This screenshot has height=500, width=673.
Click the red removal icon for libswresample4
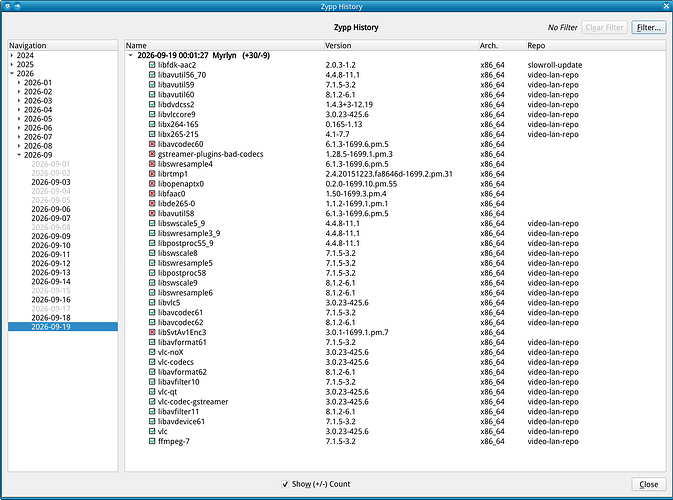click(152, 164)
